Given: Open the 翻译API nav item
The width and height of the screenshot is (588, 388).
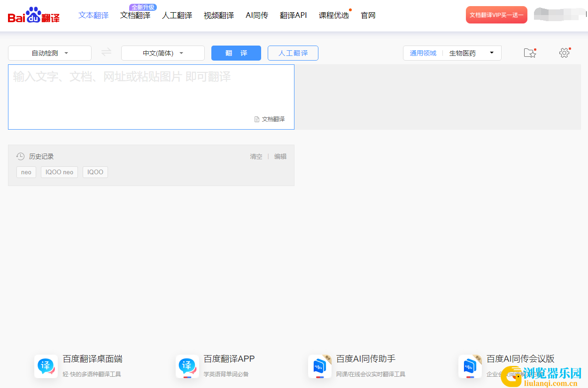Looking at the screenshot, I should (294, 16).
